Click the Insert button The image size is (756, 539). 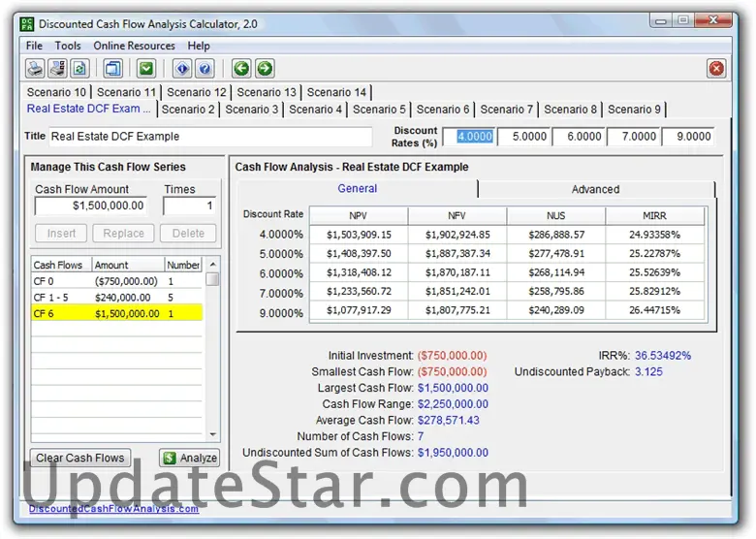(61, 234)
